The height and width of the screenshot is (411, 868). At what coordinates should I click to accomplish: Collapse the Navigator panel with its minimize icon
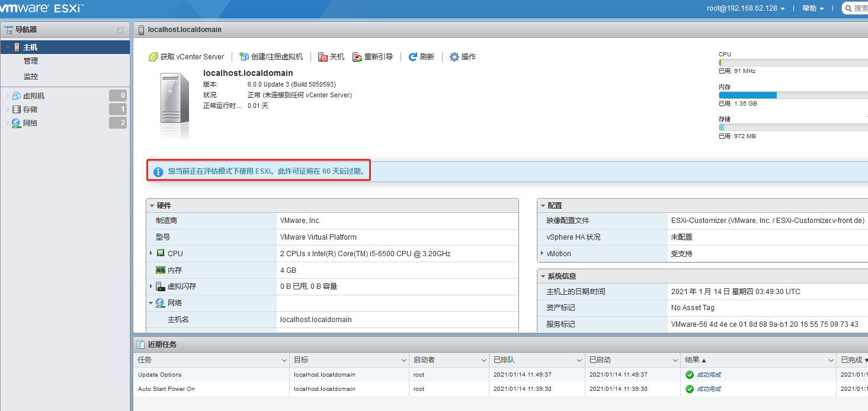(120, 30)
